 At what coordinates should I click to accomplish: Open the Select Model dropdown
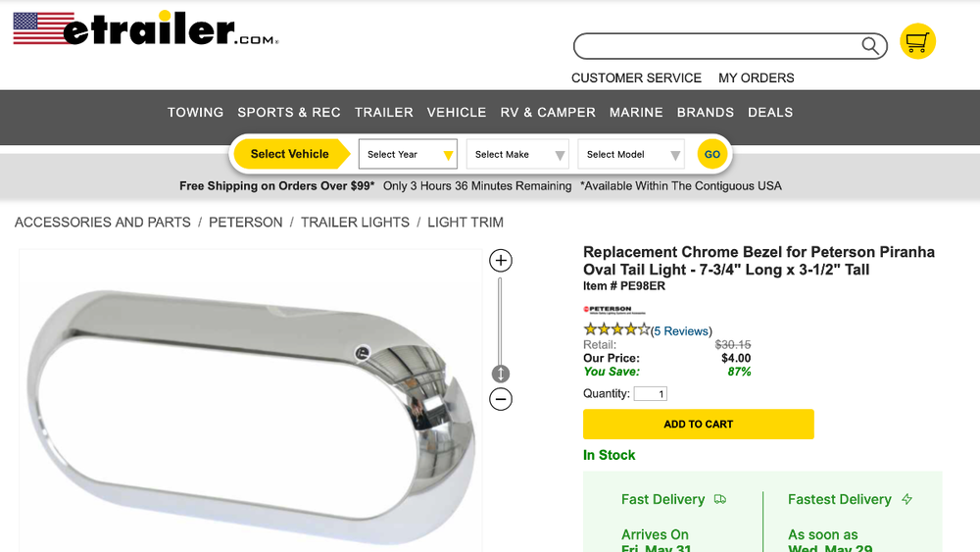[x=630, y=154]
